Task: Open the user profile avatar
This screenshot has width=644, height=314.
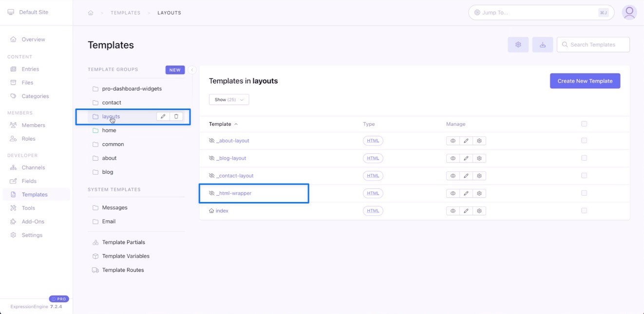Action: (629, 12)
